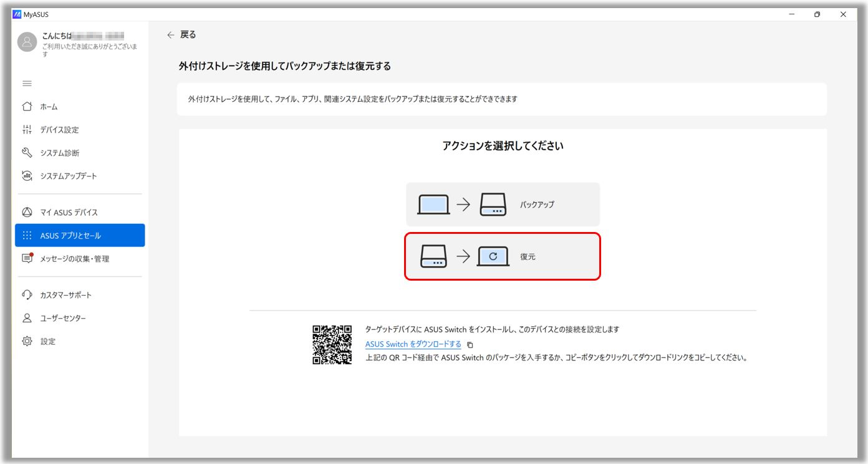Click the マイ ASUS デバイス icon
Screen dimensions: 868x464
(x=27, y=213)
